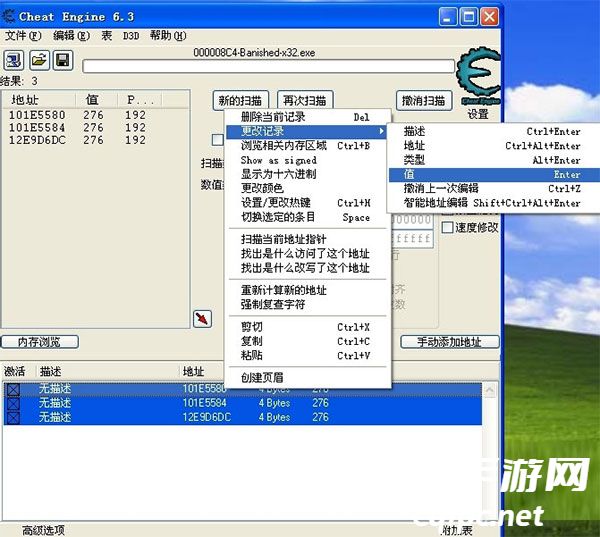
Task: Select 智能地址编辑 in submenu
Action: 494,203
